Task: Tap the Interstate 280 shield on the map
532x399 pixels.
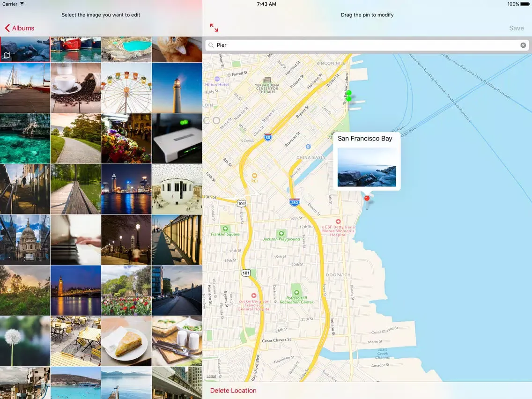Action: [x=295, y=203]
